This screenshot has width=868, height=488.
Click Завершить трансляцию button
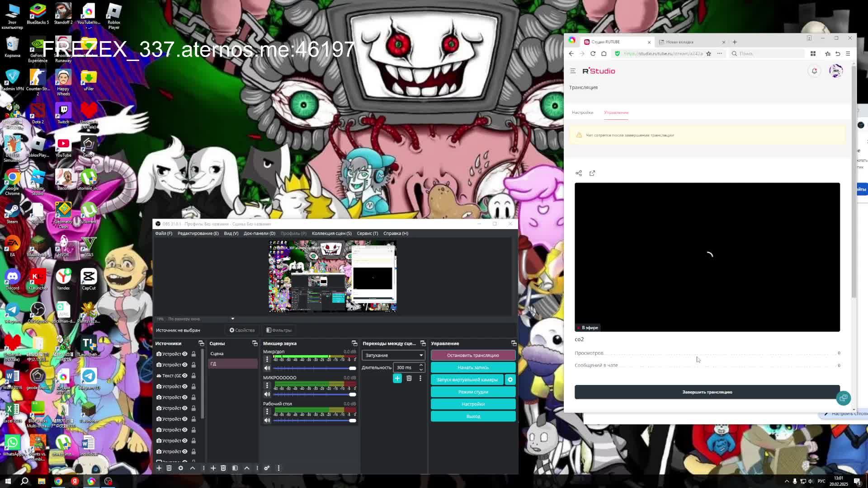coord(707,392)
